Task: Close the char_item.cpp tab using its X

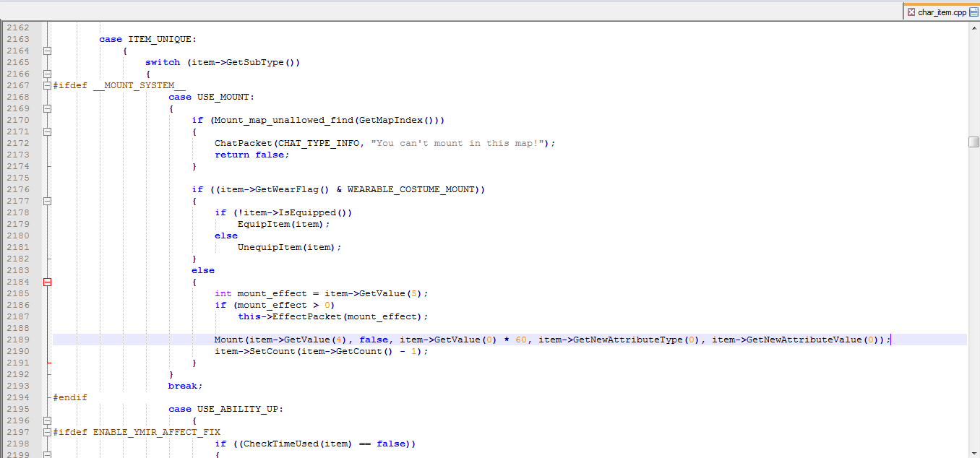Action: 911,12
